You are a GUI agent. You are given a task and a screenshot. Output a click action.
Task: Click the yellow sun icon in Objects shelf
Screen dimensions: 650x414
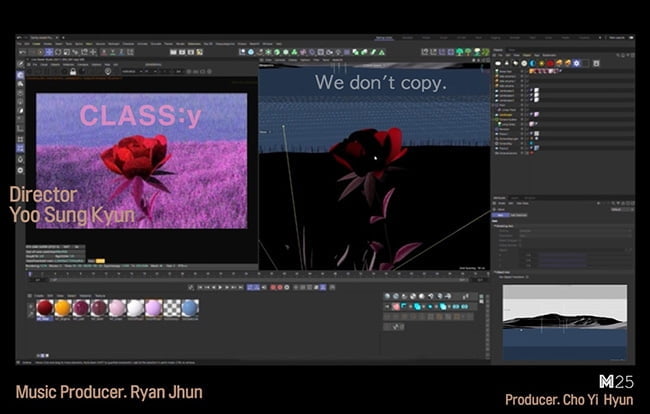coord(541,63)
